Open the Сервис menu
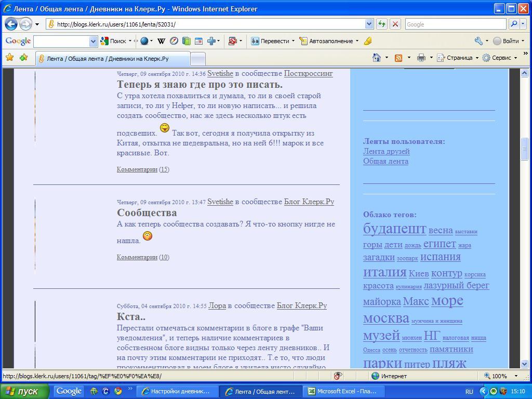Screen dimensions: 532x399 499,58
